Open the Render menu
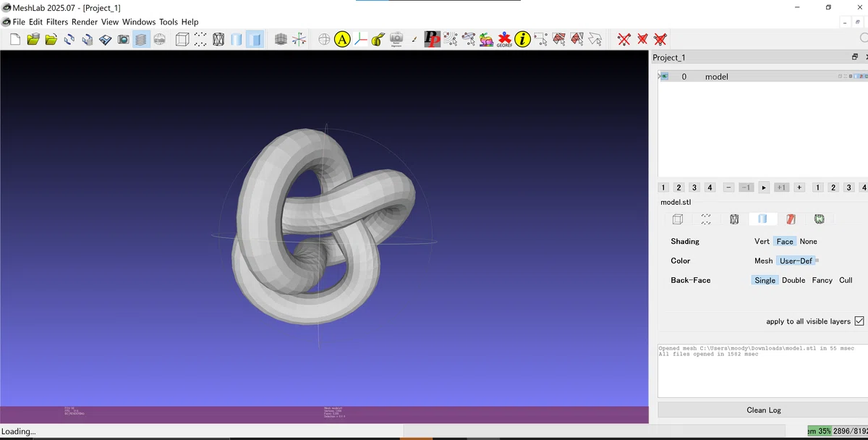 [85, 22]
